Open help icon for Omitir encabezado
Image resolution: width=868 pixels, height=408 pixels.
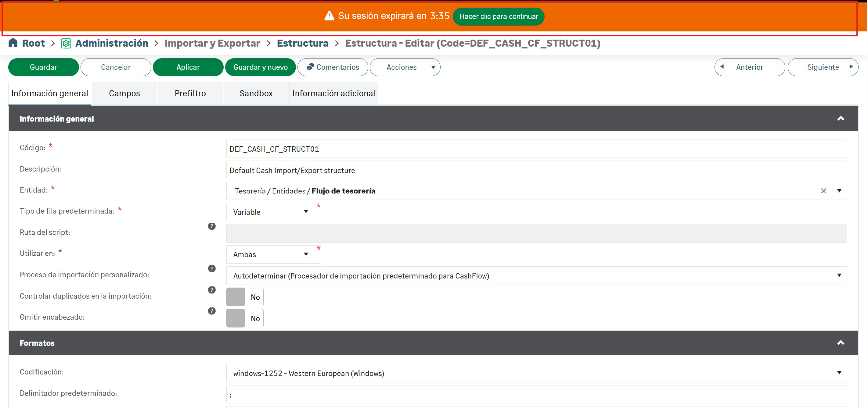(212, 311)
